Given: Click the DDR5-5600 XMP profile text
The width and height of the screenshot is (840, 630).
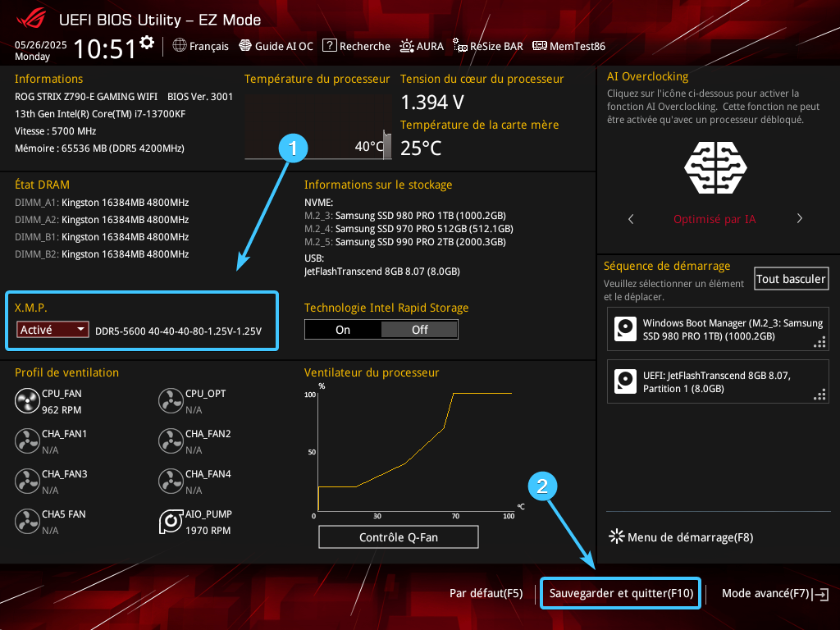Looking at the screenshot, I should [178, 331].
